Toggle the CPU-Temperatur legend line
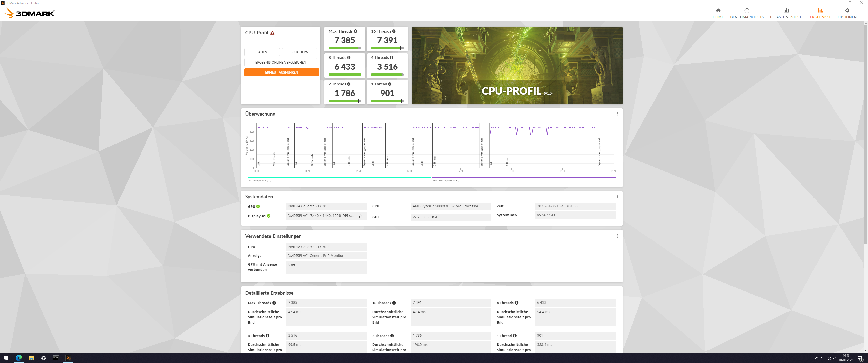This screenshot has width=868, height=363. (x=339, y=177)
